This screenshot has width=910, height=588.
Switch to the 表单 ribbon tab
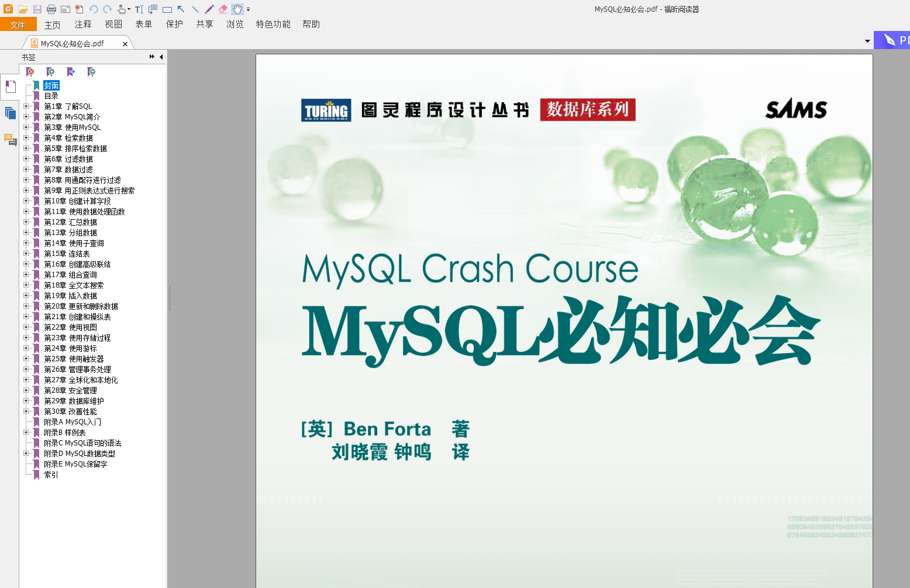coord(144,24)
